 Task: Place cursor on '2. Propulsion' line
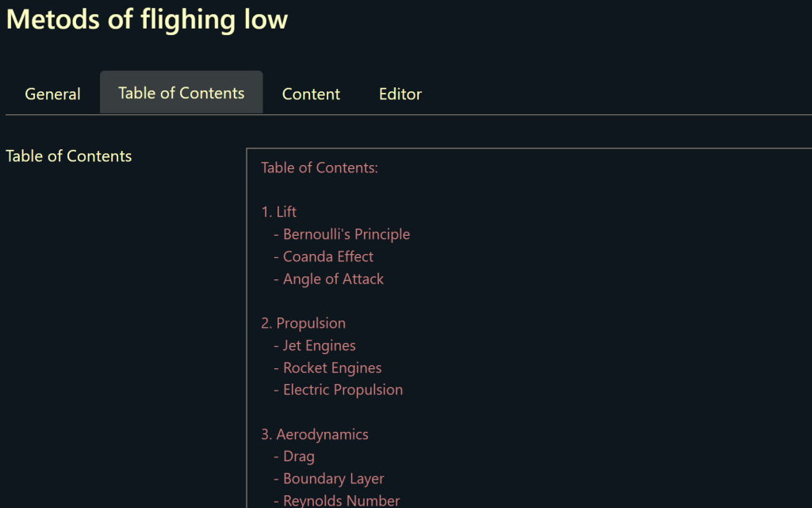(304, 323)
